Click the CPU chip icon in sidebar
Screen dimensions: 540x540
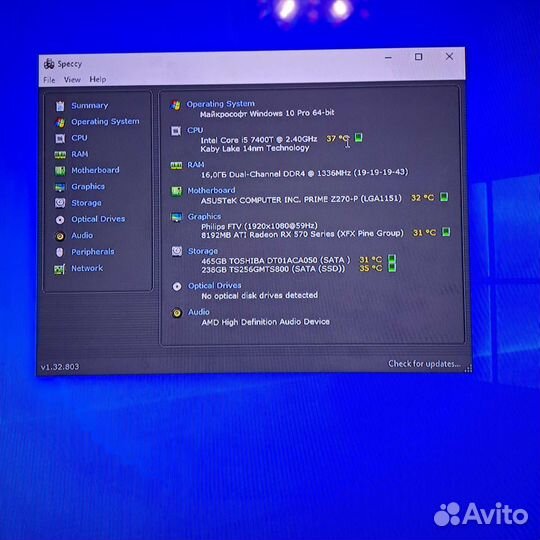pos(60,138)
